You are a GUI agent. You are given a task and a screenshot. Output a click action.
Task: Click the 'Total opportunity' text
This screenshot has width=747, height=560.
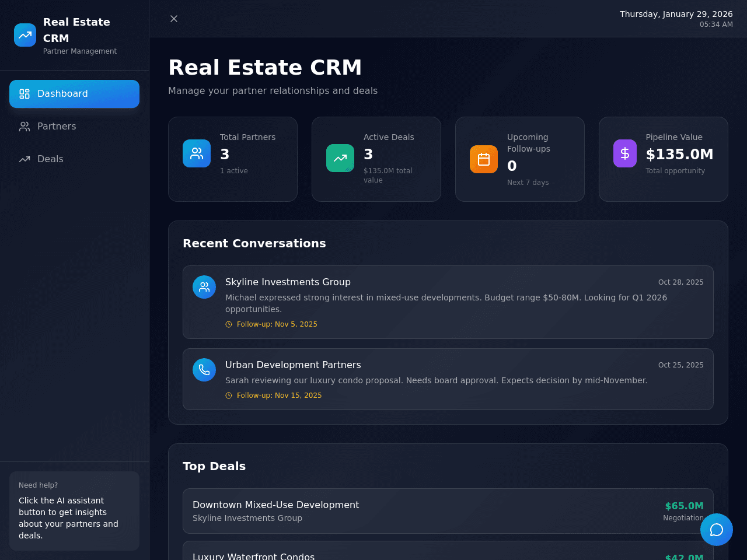pyautogui.click(x=675, y=171)
